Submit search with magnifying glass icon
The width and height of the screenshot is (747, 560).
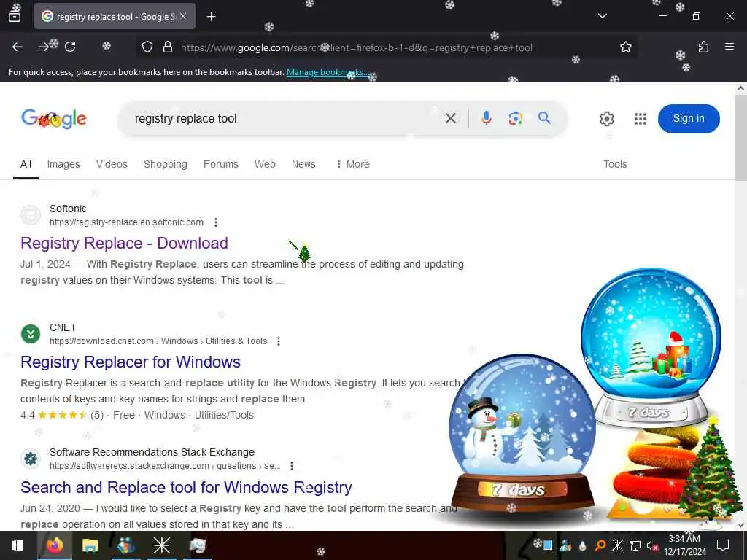coord(544,117)
